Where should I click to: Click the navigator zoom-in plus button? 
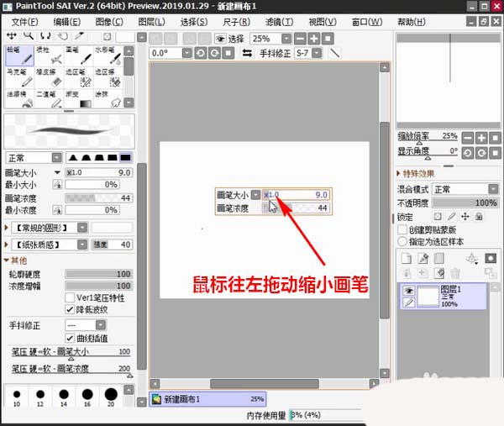tap(481, 139)
